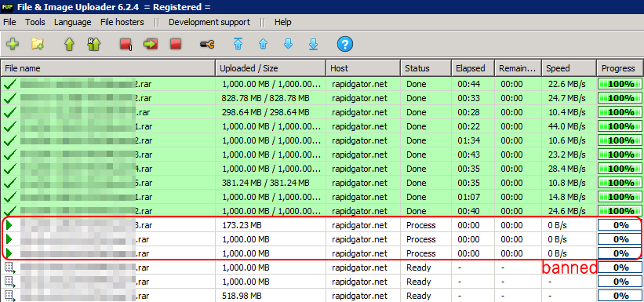Open help via the blue question mark icon

pos(345,44)
